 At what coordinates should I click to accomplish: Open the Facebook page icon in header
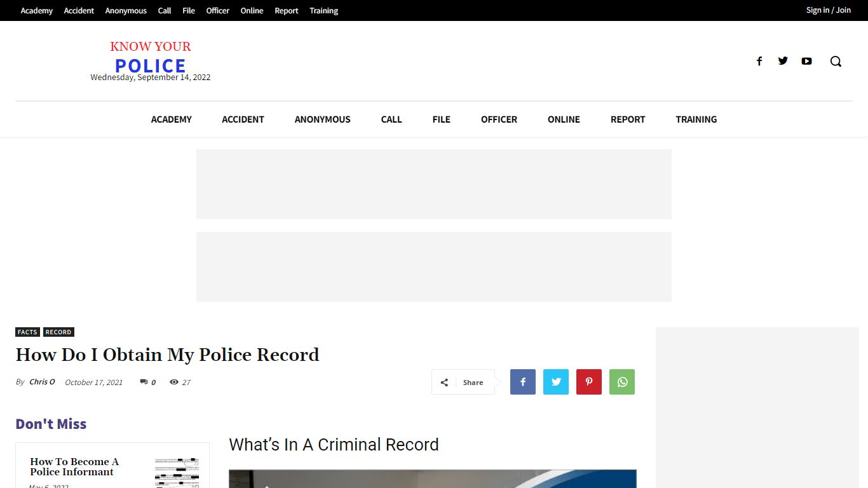click(x=759, y=61)
